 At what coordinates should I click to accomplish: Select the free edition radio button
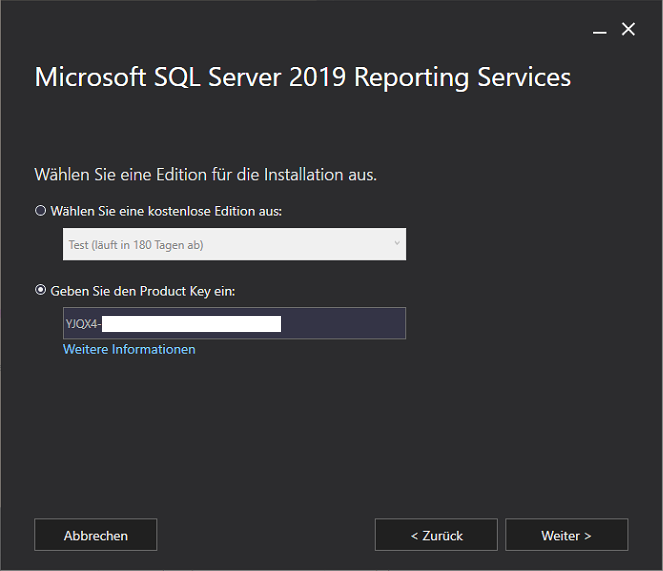[41, 211]
